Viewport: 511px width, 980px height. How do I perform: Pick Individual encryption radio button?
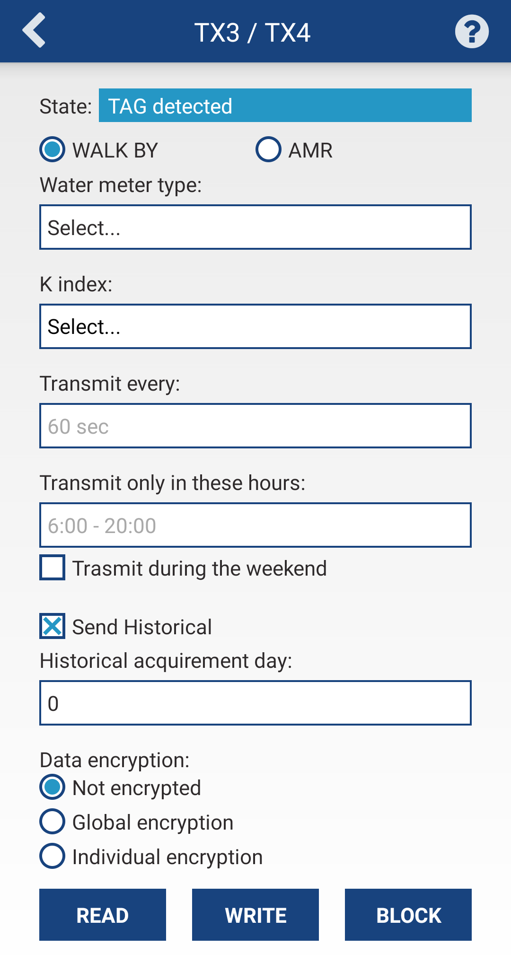click(x=53, y=856)
